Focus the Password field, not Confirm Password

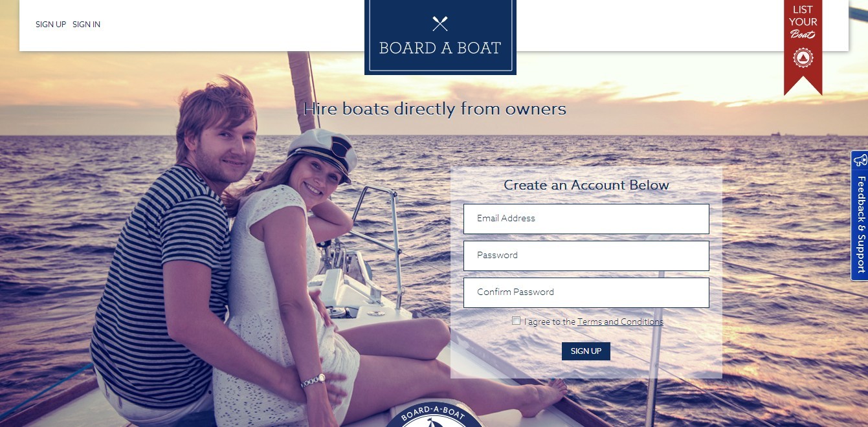[586, 256]
